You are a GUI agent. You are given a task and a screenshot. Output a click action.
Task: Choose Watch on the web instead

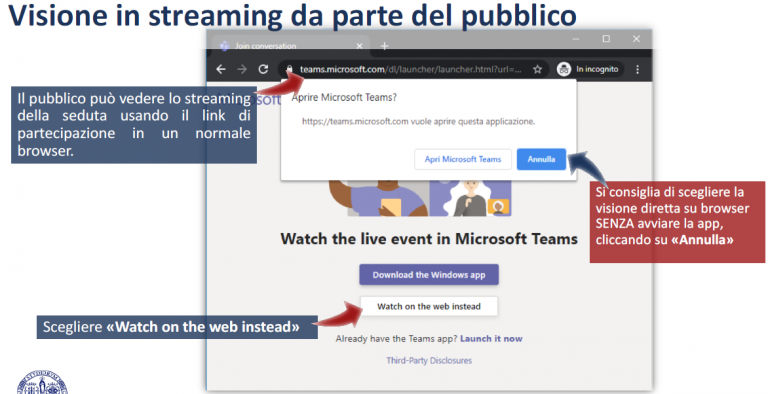(x=429, y=306)
